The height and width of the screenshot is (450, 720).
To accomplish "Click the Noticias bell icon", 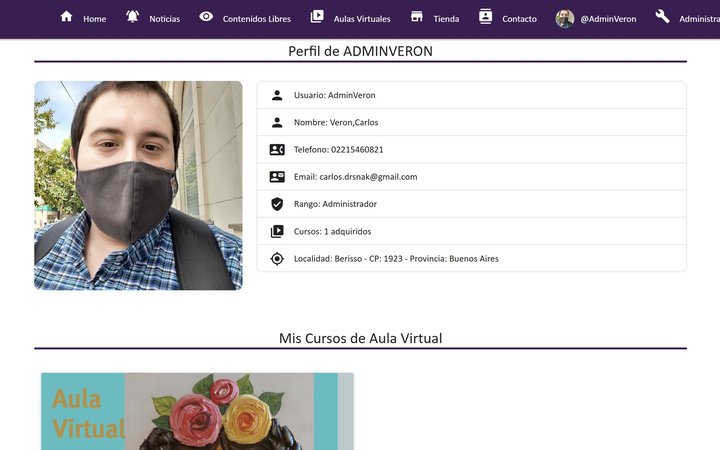I will (133, 17).
